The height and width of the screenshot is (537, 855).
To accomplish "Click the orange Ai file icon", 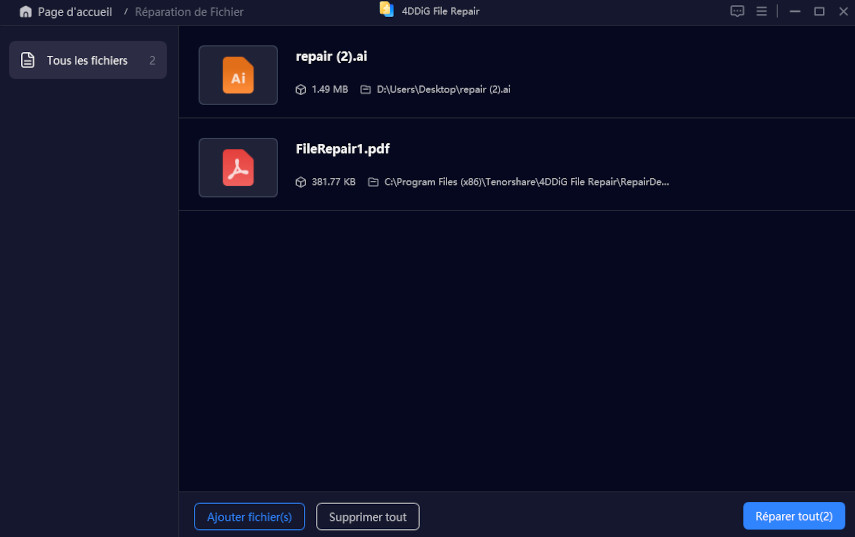I will coord(238,75).
